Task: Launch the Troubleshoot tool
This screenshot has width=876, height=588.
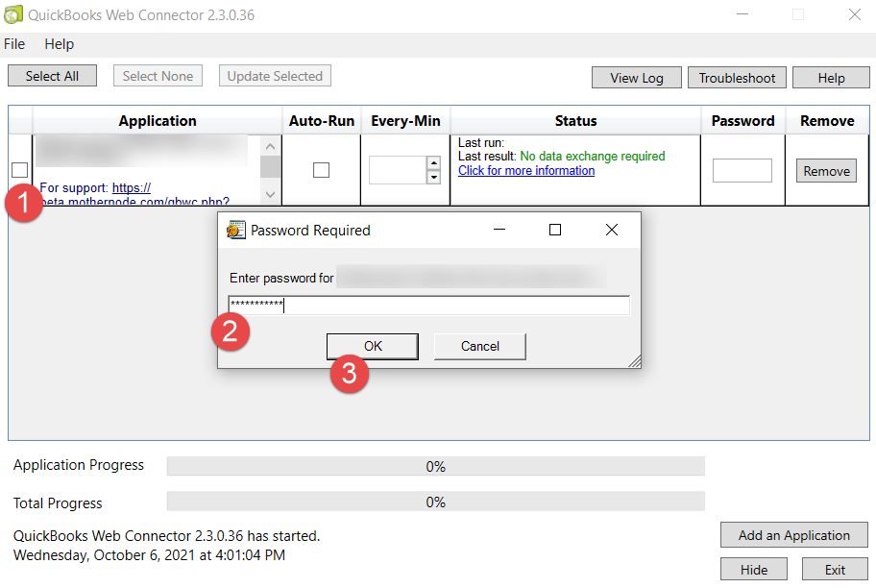Action: [737, 77]
